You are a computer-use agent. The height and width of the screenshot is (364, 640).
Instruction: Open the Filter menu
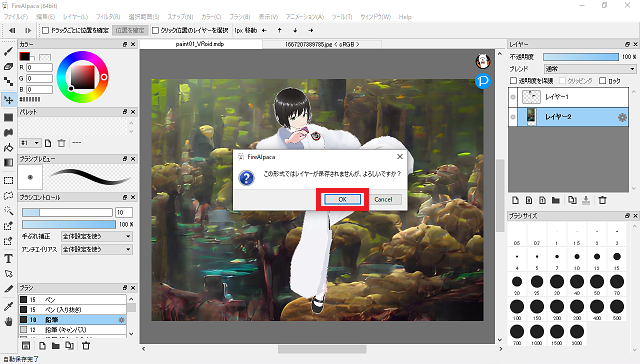coord(108,17)
